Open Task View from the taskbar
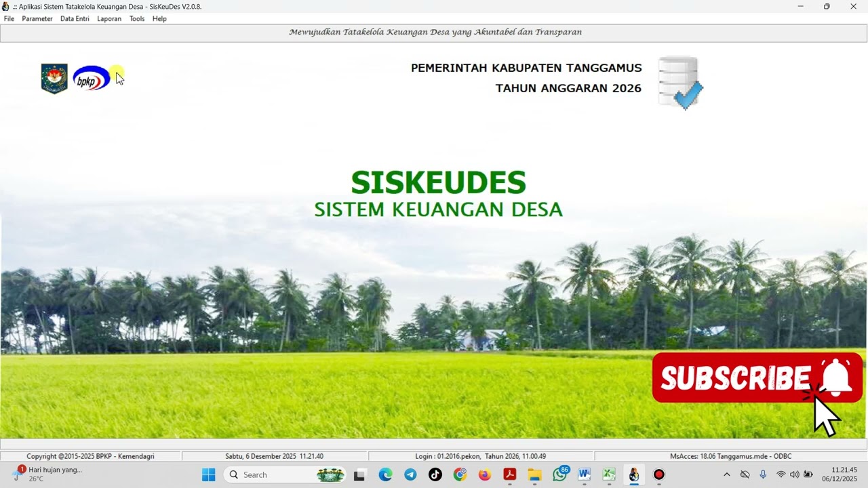This screenshot has width=868, height=488. coord(359,474)
